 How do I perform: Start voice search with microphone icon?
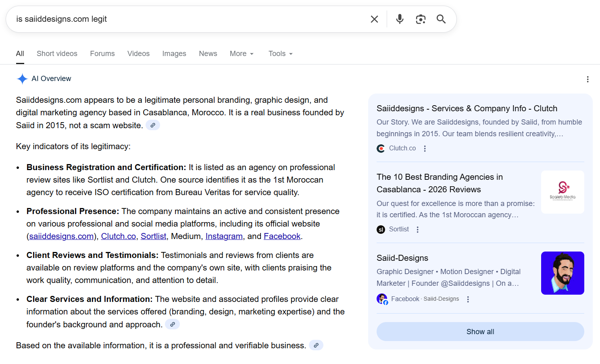pyautogui.click(x=400, y=19)
